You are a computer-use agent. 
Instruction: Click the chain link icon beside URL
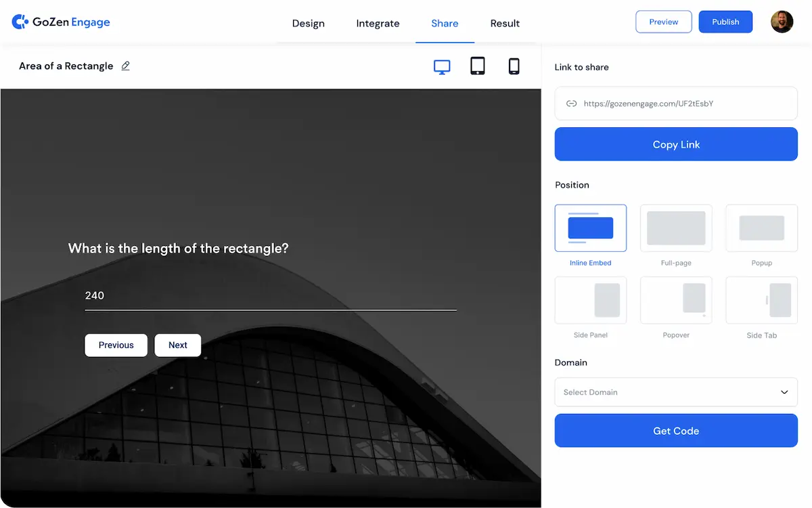[x=571, y=104]
